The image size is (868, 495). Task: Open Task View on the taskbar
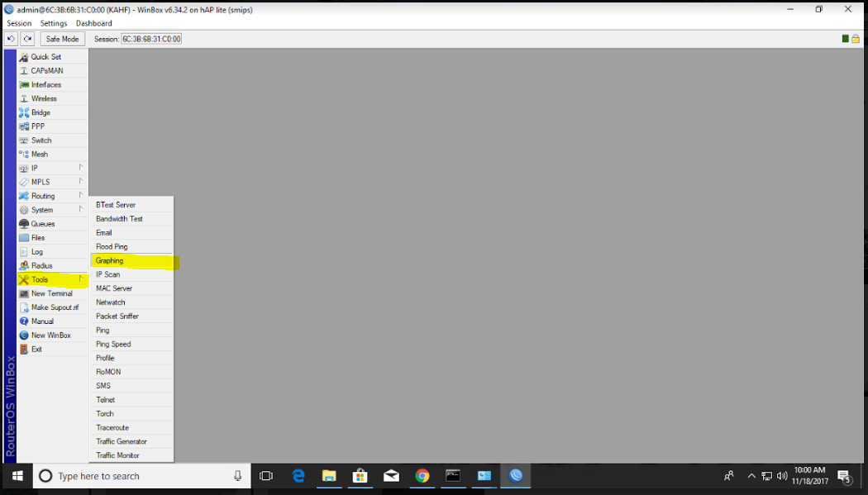pos(266,476)
